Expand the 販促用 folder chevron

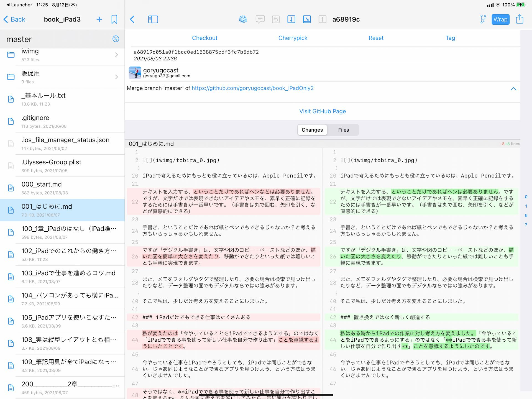pyautogui.click(x=117, y=77)
